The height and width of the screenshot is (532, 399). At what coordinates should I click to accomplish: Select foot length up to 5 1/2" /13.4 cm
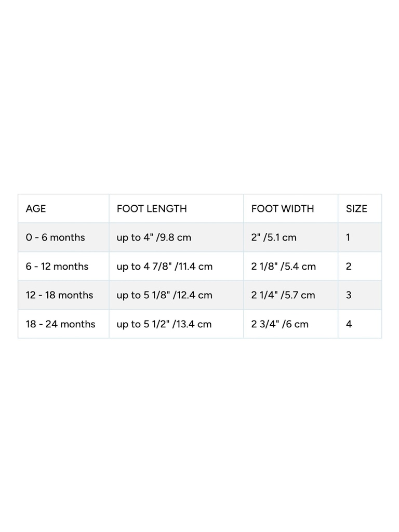pos(164,324)
